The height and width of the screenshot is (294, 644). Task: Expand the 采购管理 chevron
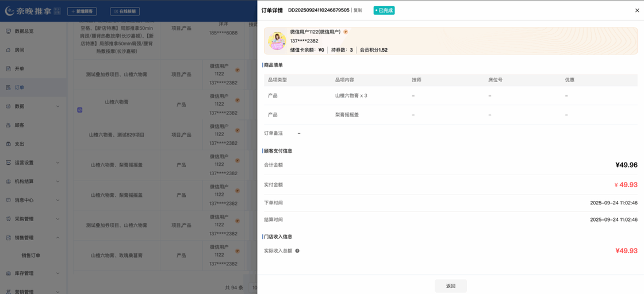coord(57,219)
